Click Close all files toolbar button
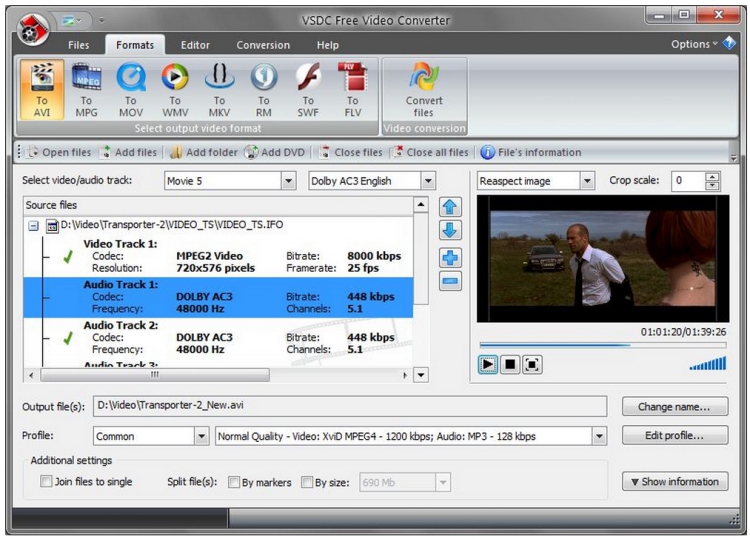This screenshot has width=750, height=539. [430, 153]
